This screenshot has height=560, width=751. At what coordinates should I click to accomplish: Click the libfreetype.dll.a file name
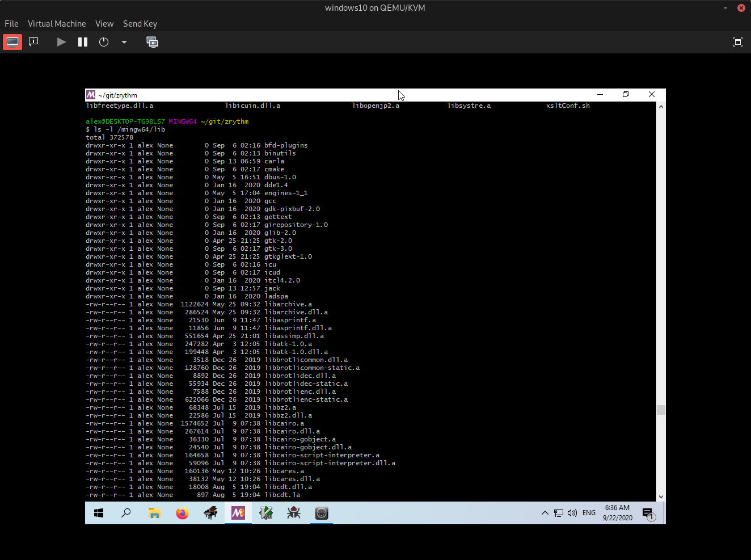tap(120, 106)
